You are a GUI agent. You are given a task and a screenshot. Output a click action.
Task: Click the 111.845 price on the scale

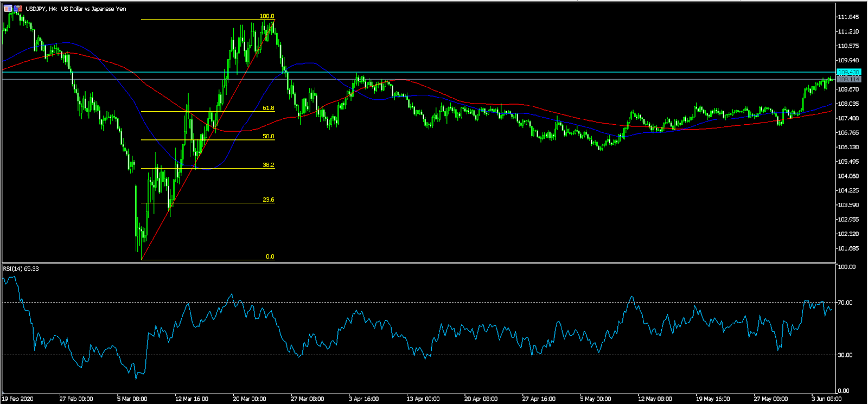[848, 17]
